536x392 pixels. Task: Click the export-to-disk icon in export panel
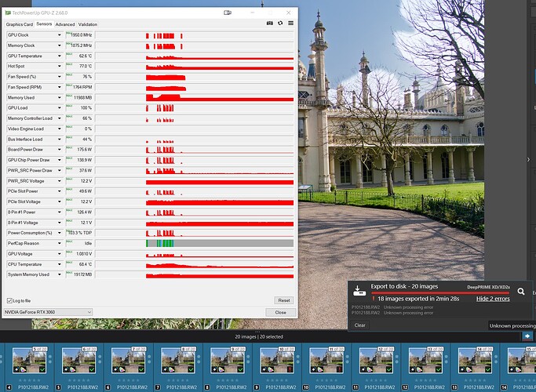tap(358, 291)
